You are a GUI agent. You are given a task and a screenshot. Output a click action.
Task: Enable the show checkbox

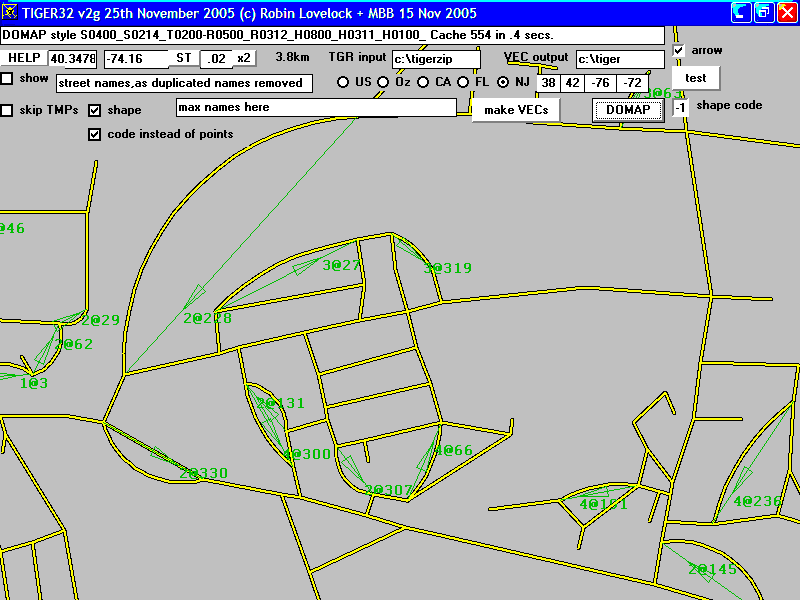[7, 78]
